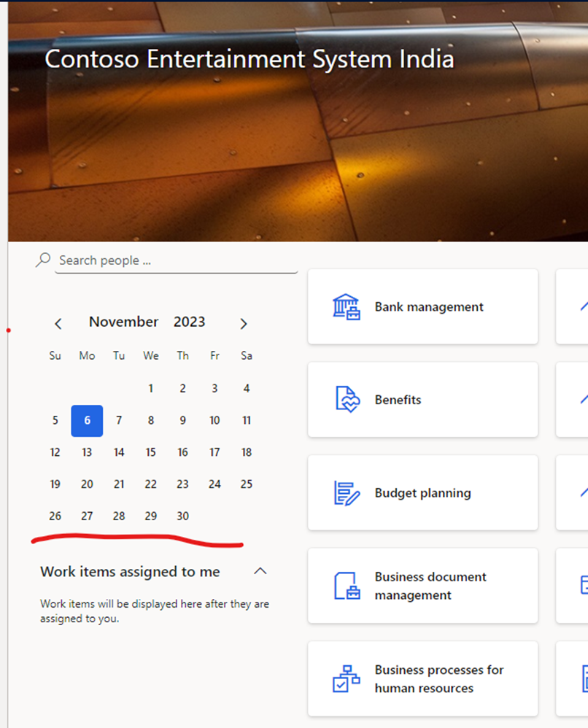The height and width of the screenshot is (728, 588).
Task: Click the Search people input field
Action: coord(177,261)
